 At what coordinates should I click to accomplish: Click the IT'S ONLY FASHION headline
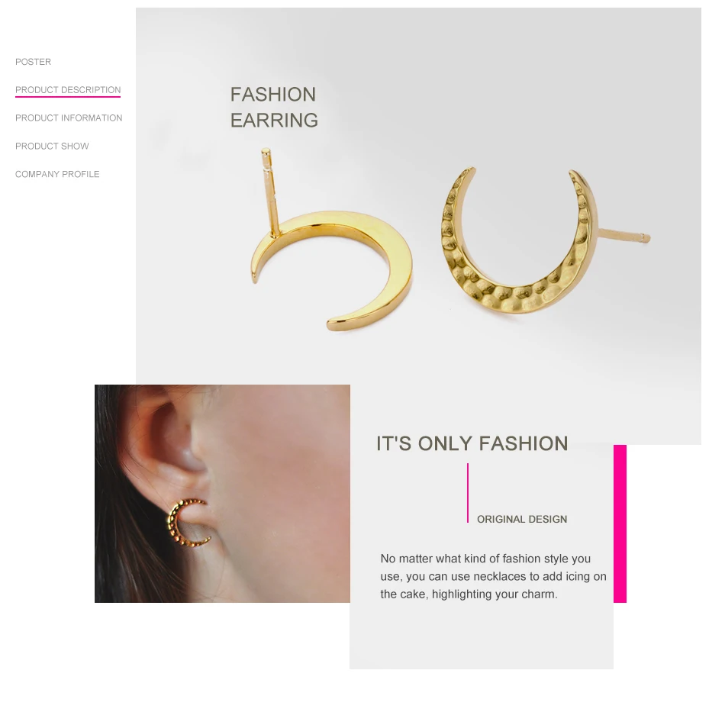[472, 443]
